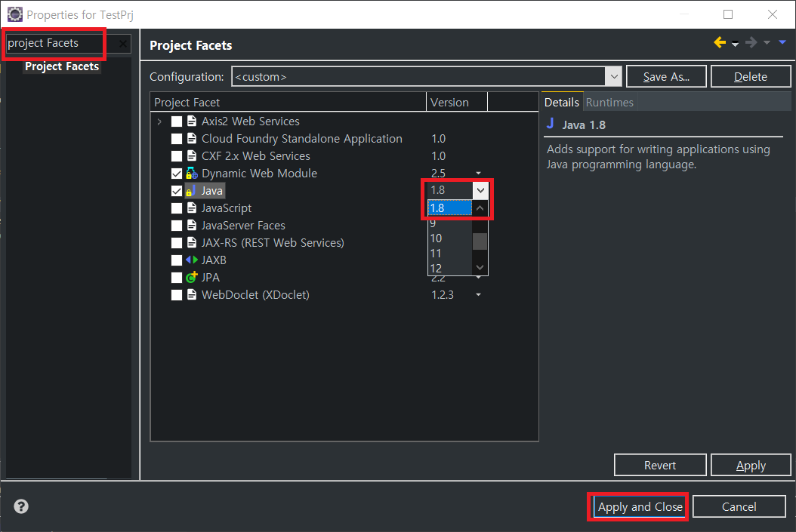Open the Back history dropdown arrow

[x=735, y=44]
